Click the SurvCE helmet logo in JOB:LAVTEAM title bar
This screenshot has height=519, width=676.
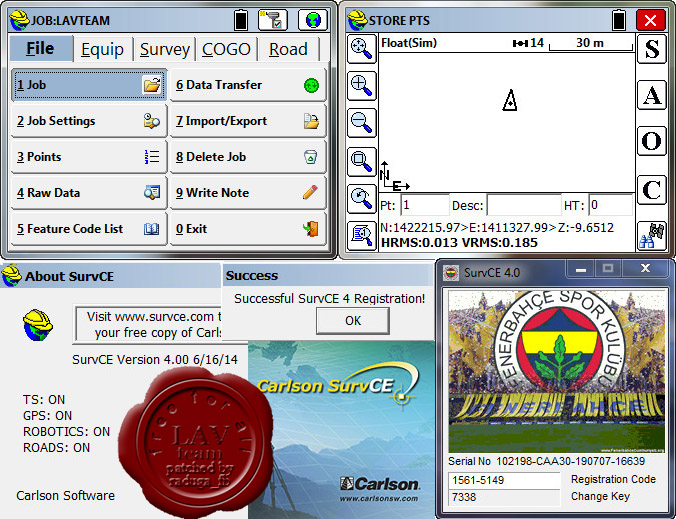click(19, 20)
